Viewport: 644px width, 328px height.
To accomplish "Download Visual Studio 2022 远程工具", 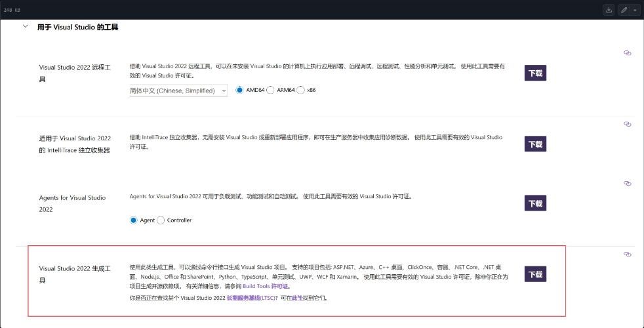I will [x=535, y=73].
